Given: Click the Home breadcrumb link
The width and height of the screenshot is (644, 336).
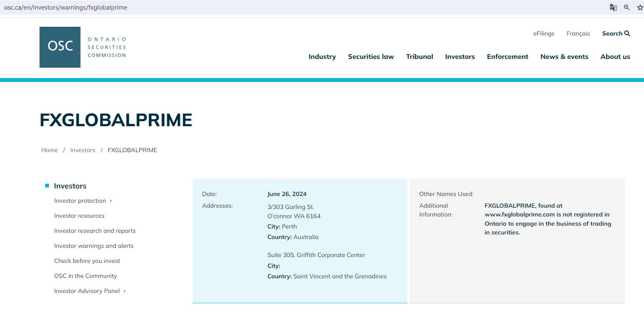Looking at the screenshot, I should [49, 150].
